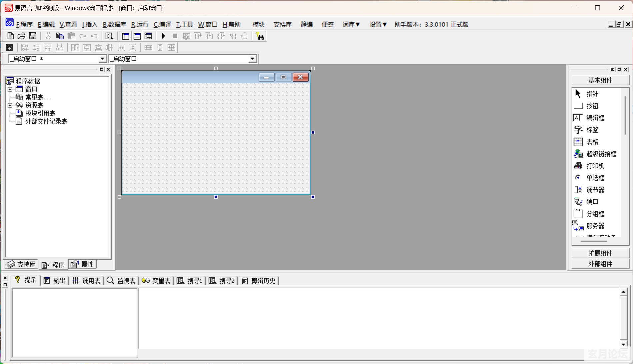Open the 设置▼ dropdown menu
This screenshot has width=633, height=364.
point(378,24)
